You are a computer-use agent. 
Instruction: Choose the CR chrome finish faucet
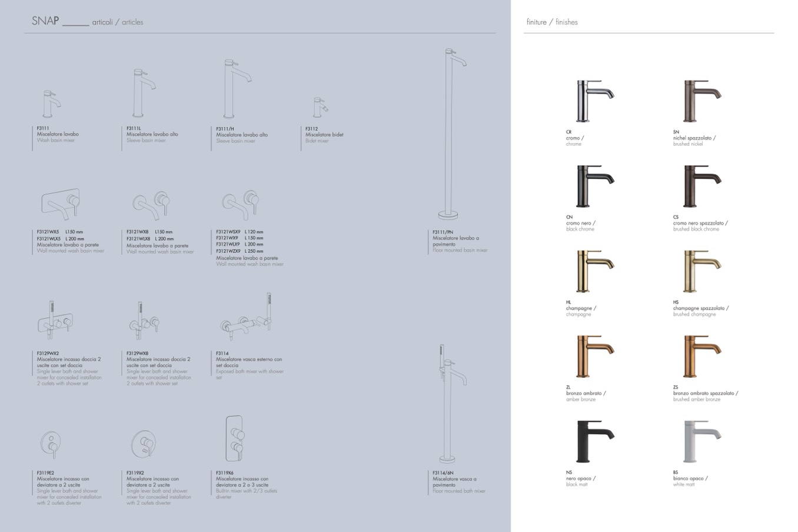click(x=594, y=101)
